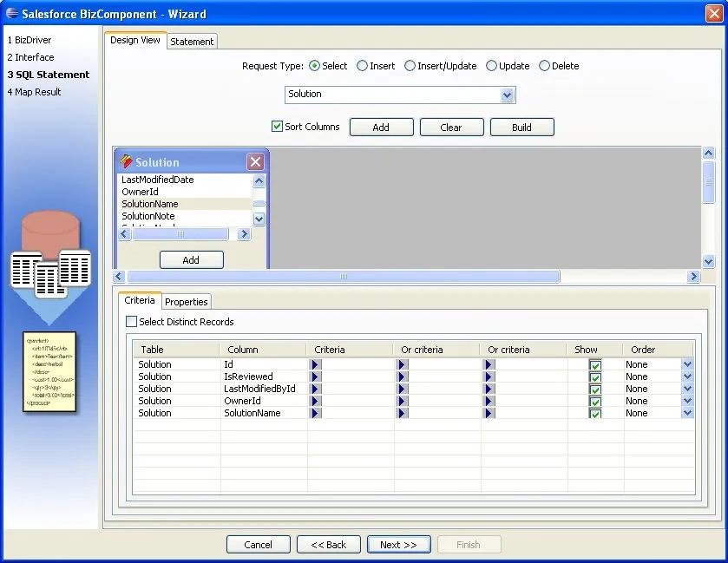This screenshot has height=563, width=728.
Task: Click the design canvas horizontal scrollbar thumb
Action: (344, 277)
